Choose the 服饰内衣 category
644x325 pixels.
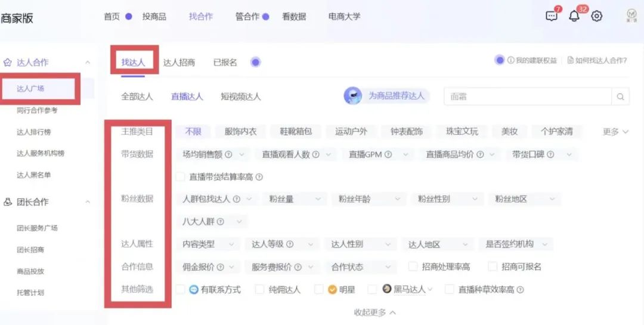point(240,131)
